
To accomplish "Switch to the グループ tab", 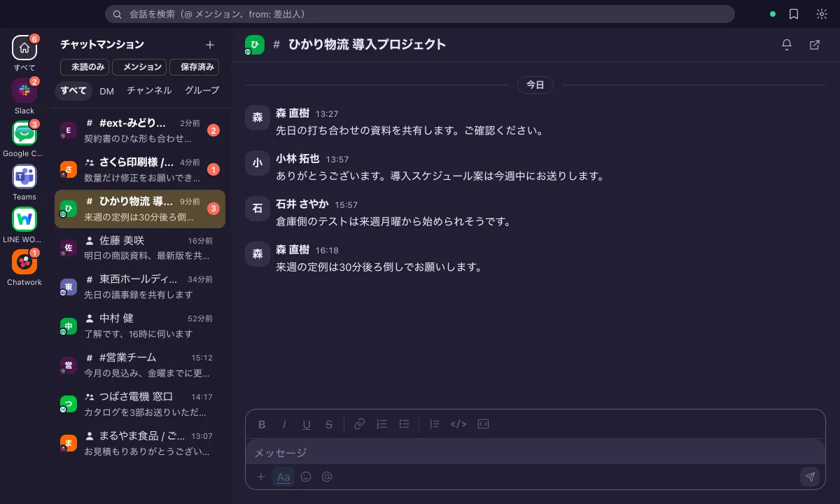I will 202,91.
